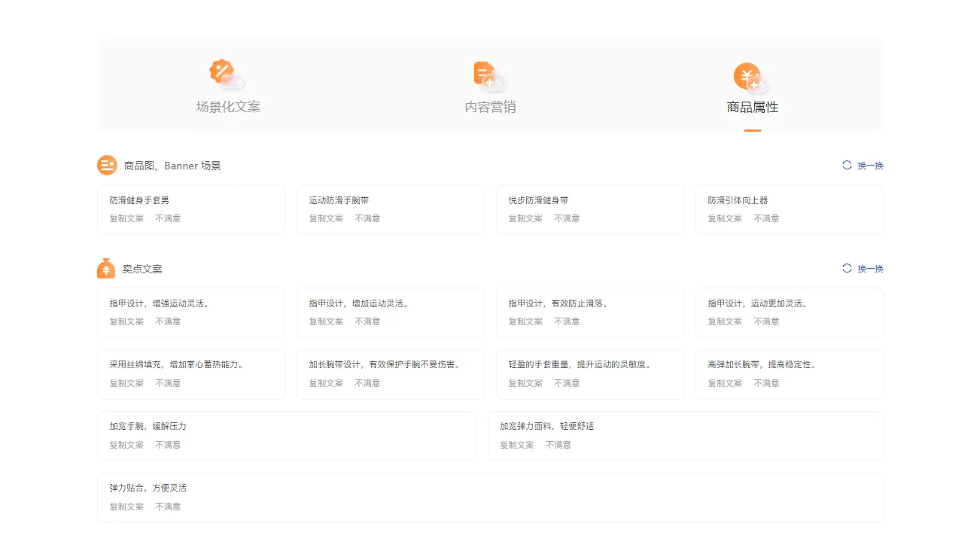Click 不满意 under 防滑引体向上器
Screen dimensions: 980x545
tap(766, 218)
